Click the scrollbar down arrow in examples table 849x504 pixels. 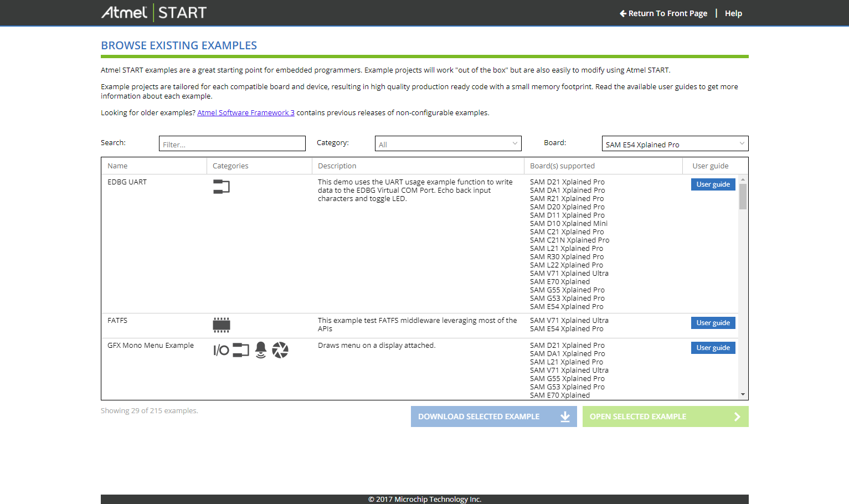(x=743, y=394)
